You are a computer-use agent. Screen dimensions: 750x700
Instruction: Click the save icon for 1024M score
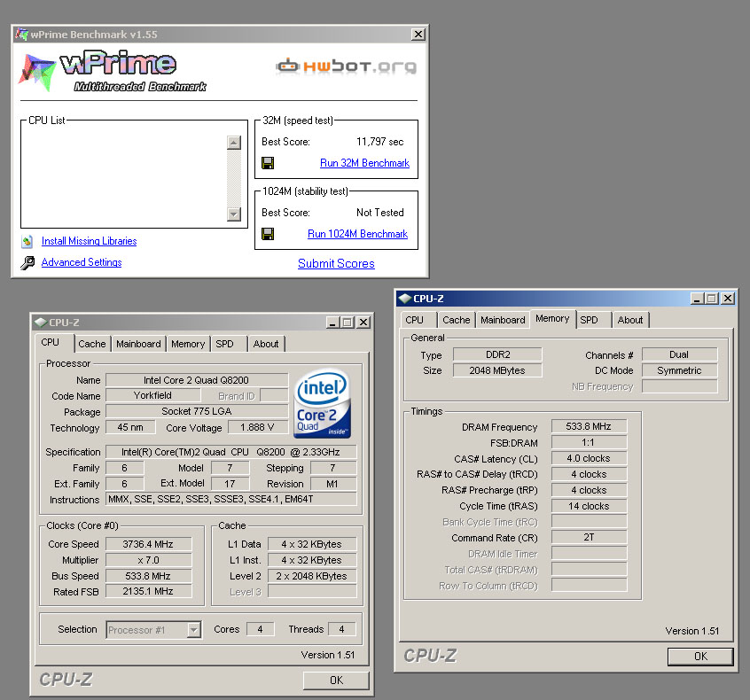[x=268, y=234]
